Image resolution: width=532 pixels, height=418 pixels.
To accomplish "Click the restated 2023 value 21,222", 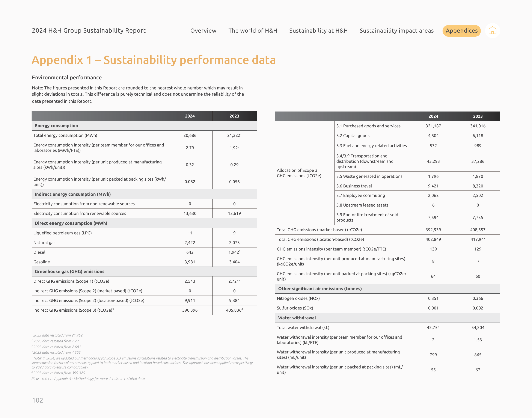I will [234, 135].
